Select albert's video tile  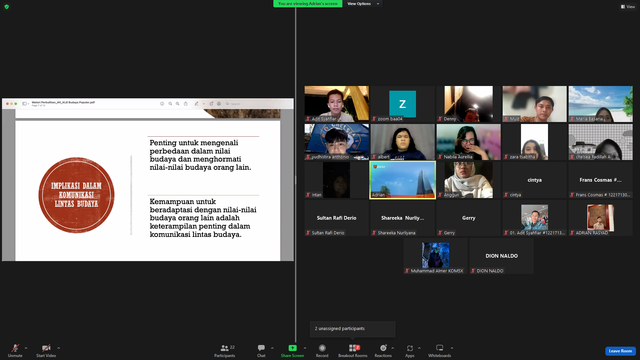pyautogui.click(x=402, y=142)
